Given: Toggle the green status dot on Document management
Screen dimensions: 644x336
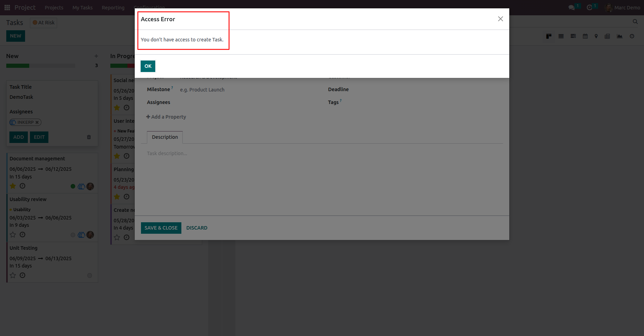Looking at the screenshot, I should [x=73, y=186].
